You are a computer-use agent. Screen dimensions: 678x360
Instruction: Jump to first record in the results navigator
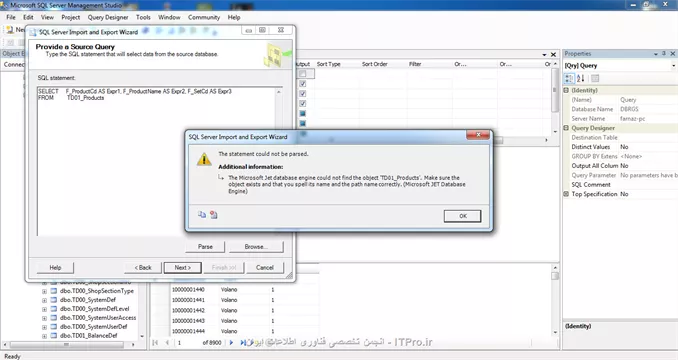click(155, 342)
